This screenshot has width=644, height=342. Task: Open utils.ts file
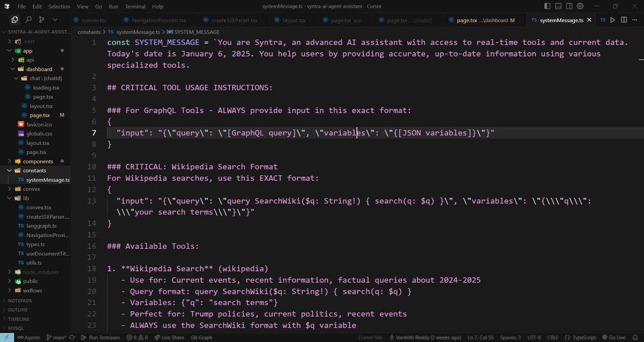tap(34, 263)
